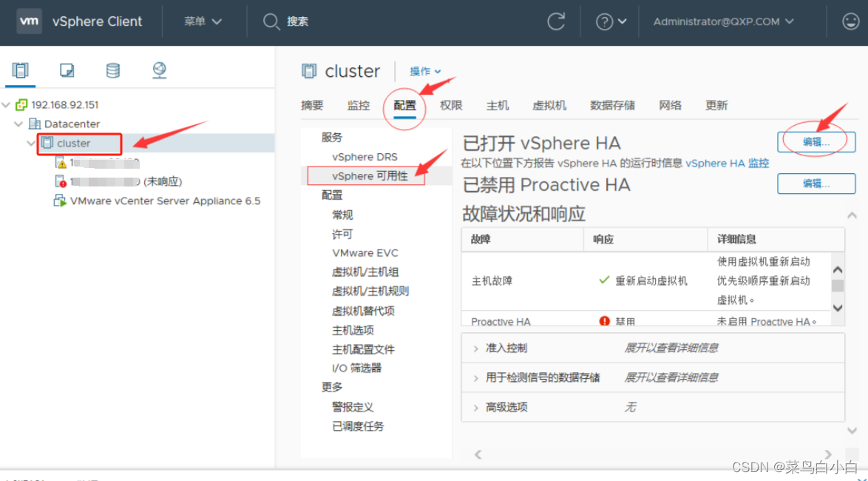This screenshot has width=868, height=481.
Task: Click green check icon in host failure row
Action: pos(604,280)
